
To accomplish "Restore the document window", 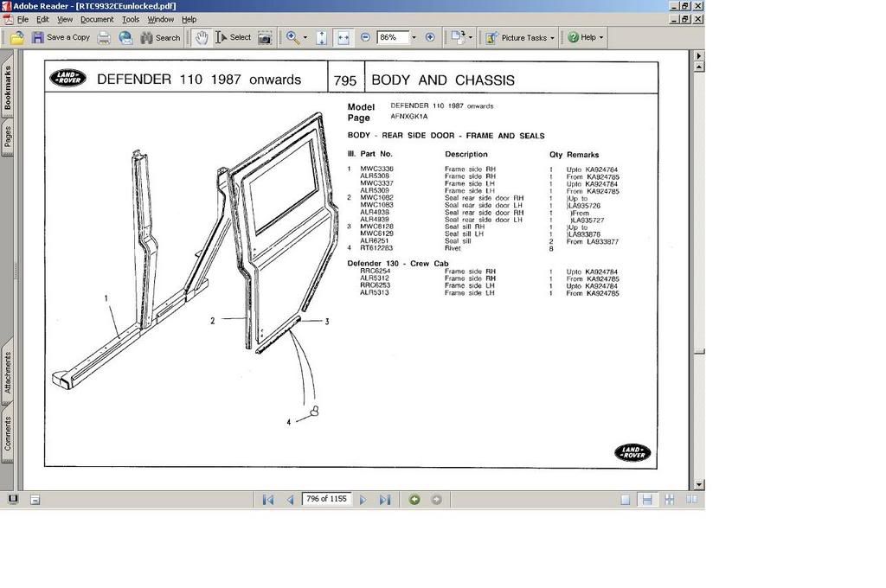I will click(685, 19).
